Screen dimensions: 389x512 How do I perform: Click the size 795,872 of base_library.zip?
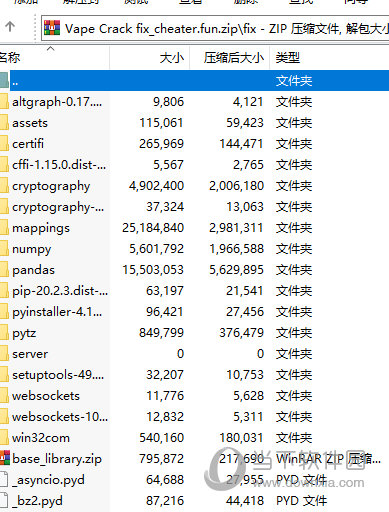(162, 459)
